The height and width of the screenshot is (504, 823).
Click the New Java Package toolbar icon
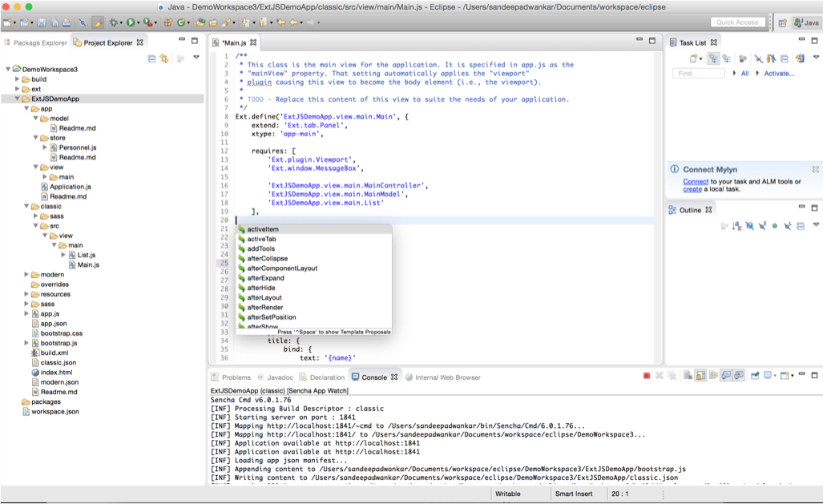coord(168,22)
